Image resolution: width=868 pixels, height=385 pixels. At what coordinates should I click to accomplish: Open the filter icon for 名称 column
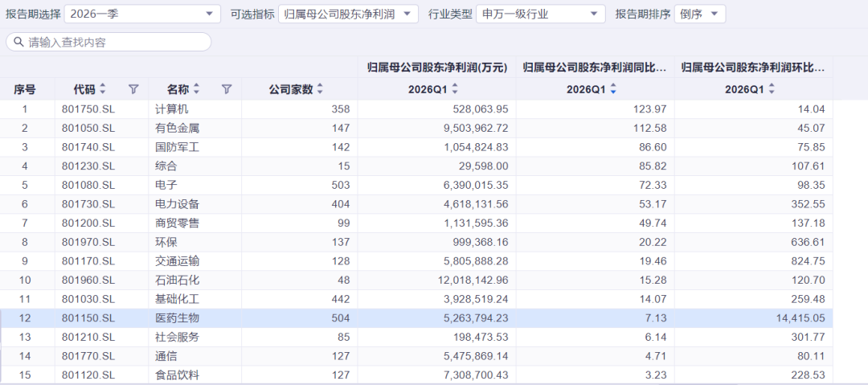(x=227, y=89)
